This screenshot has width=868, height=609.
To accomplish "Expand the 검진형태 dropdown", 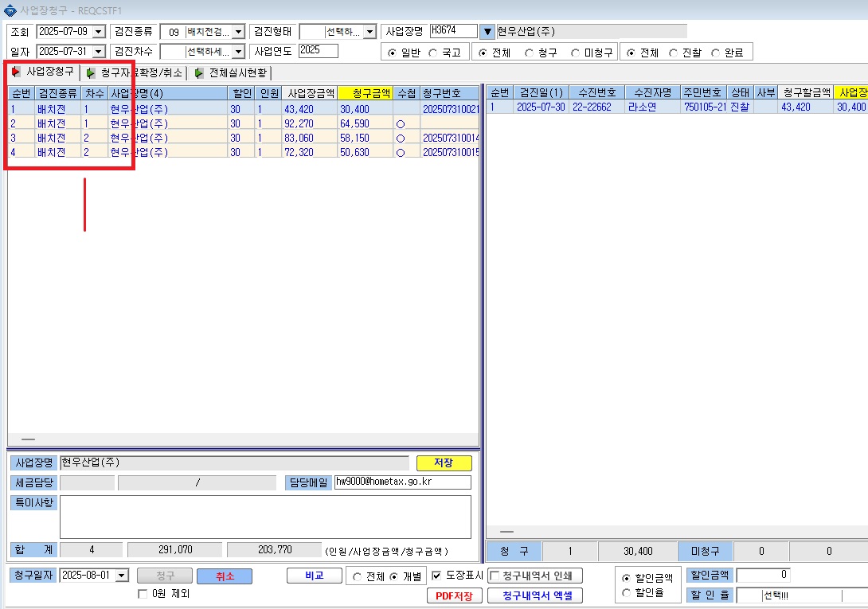I will click(x=370, y=32).
